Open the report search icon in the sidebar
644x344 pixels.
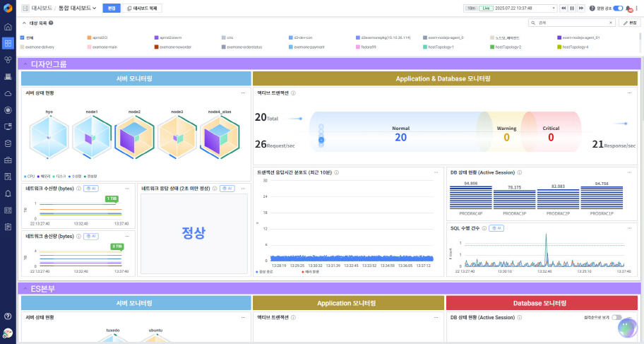coord(8,177)
